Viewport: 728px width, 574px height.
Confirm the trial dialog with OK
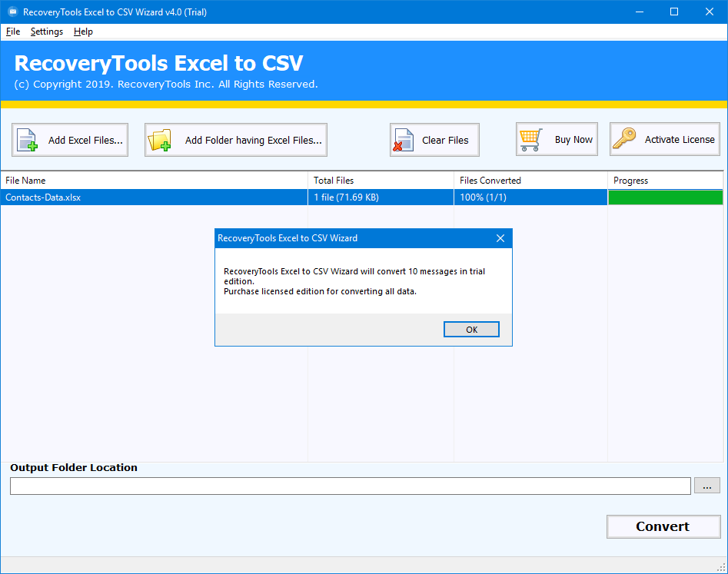(x=471, y=330)
